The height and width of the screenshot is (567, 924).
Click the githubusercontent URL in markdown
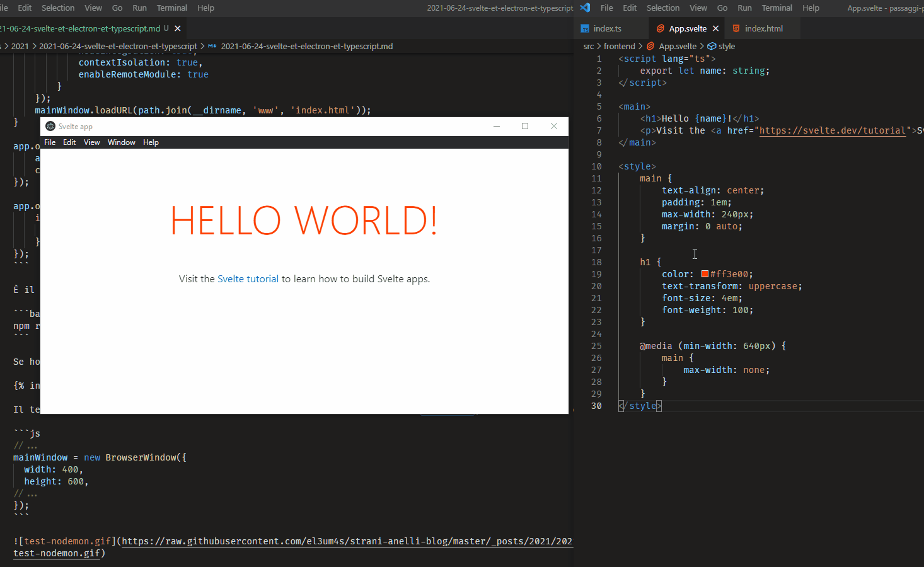click(x=347, y=541)
